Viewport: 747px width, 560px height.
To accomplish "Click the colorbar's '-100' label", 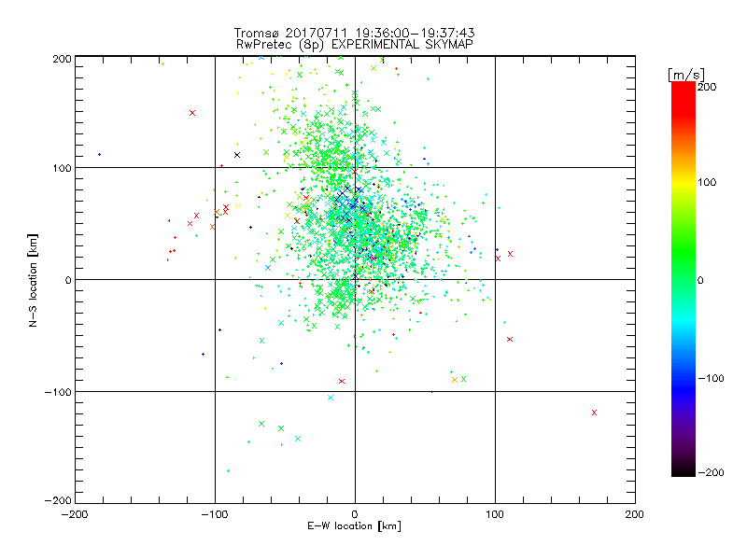I will point(711,378).
